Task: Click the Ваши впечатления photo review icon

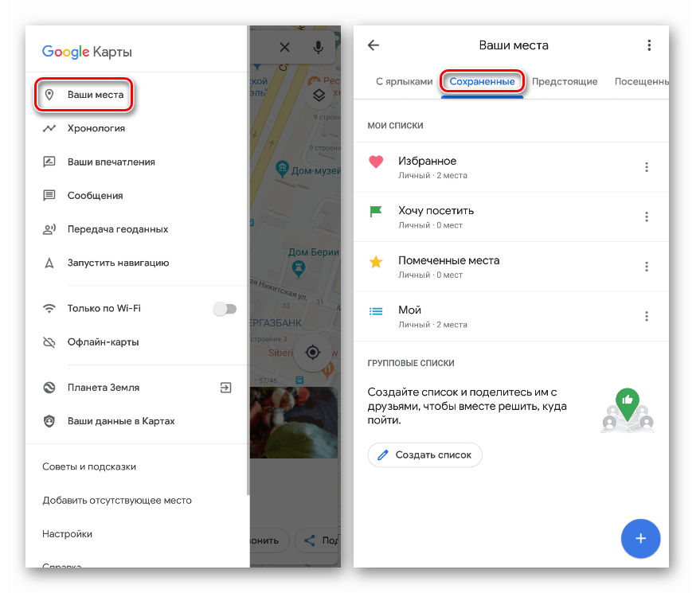Action: click(49, 162)
